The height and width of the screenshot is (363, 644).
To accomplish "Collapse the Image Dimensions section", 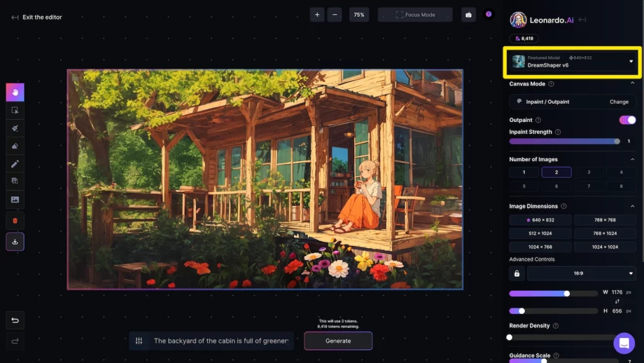I will (632, 206).
